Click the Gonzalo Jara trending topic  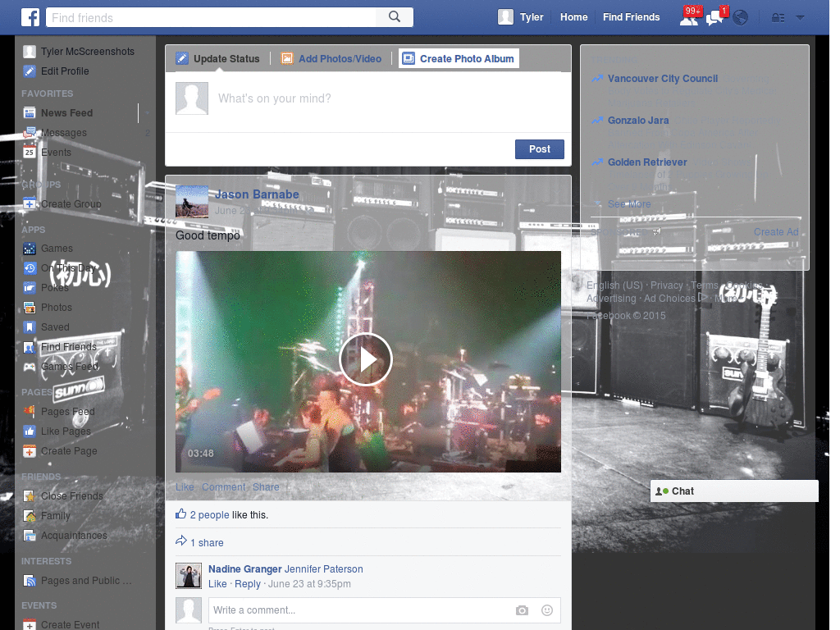click(x=638, y=120)
